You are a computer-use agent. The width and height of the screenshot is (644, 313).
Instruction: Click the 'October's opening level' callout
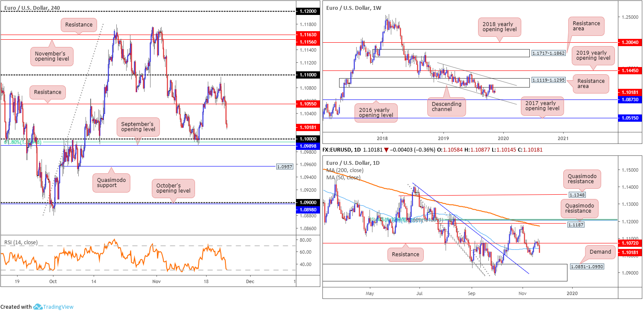pos(173,188)
